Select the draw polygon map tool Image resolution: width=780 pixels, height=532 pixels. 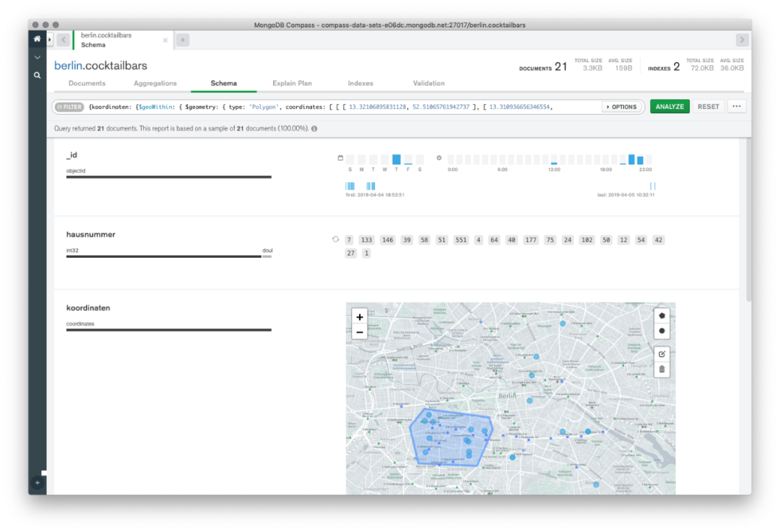click(x=662, y=315)
